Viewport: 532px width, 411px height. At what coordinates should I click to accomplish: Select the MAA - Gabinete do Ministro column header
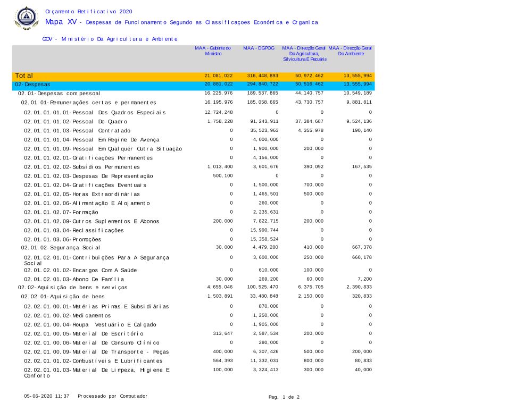[x=213, y=51]
